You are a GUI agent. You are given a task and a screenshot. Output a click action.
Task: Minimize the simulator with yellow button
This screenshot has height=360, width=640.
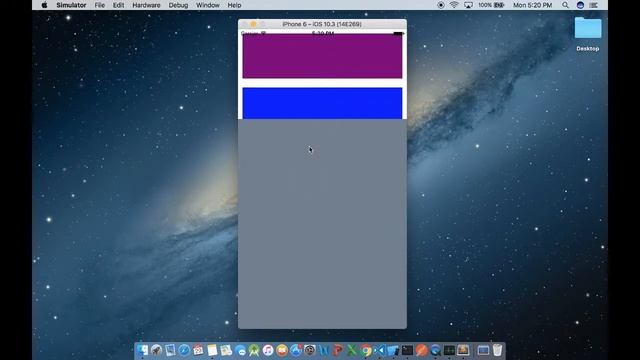253,24
